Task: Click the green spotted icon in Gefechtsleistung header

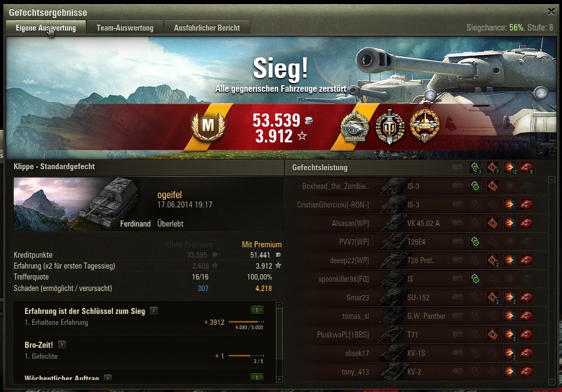Action: 475,167
